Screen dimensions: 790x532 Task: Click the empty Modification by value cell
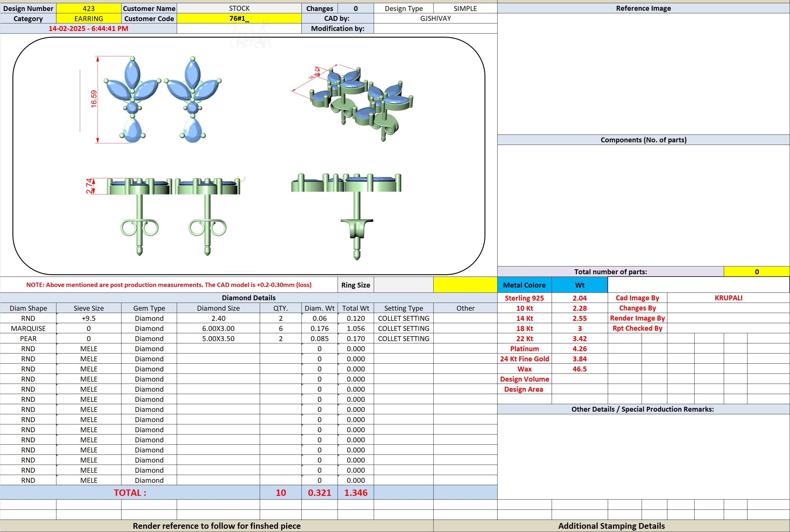coord(436,29)
